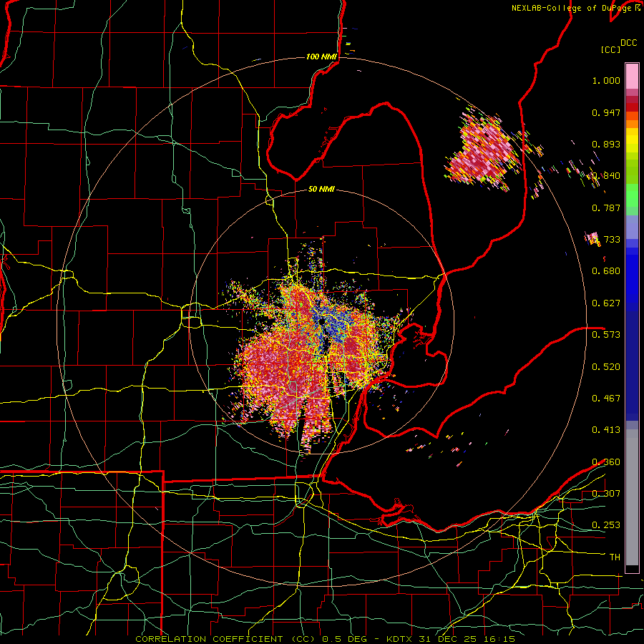The width and height of the screenshot is (644, 644).
Task: Click the KDTX station identifier in caption
Action: click(401, 639)
